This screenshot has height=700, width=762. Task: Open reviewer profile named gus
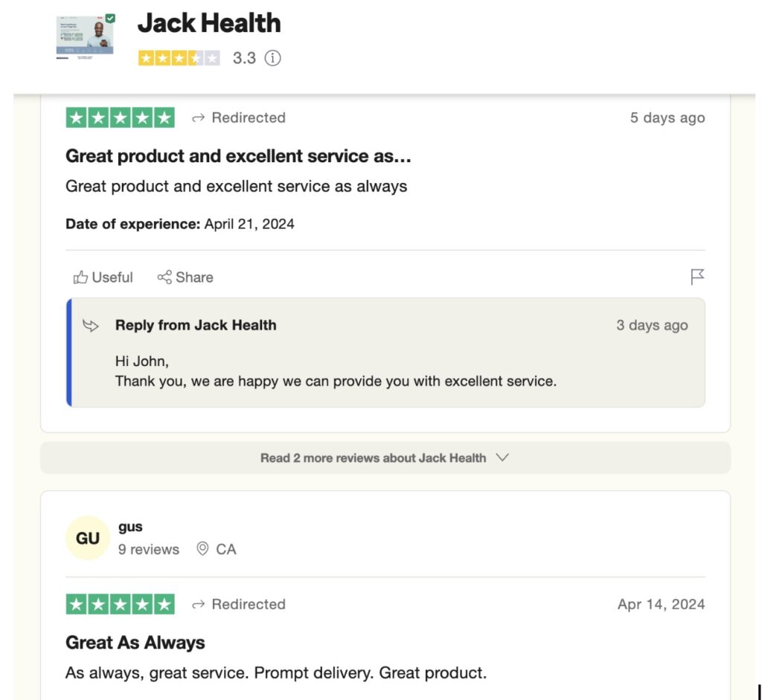point(130,527)
